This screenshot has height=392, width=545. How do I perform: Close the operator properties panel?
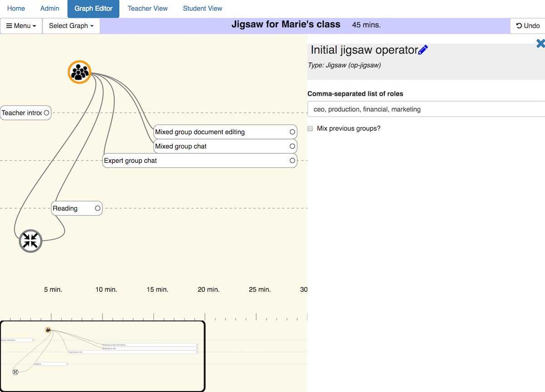540,44
